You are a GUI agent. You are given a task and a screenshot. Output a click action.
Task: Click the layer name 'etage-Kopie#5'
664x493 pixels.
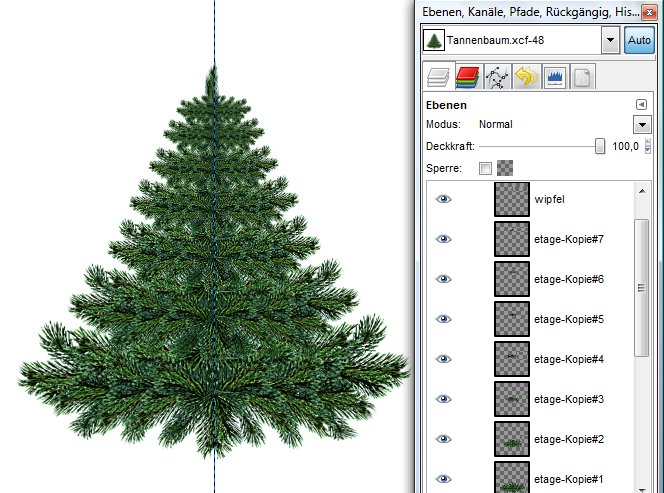pyautogui.click(x=569, y=319)
